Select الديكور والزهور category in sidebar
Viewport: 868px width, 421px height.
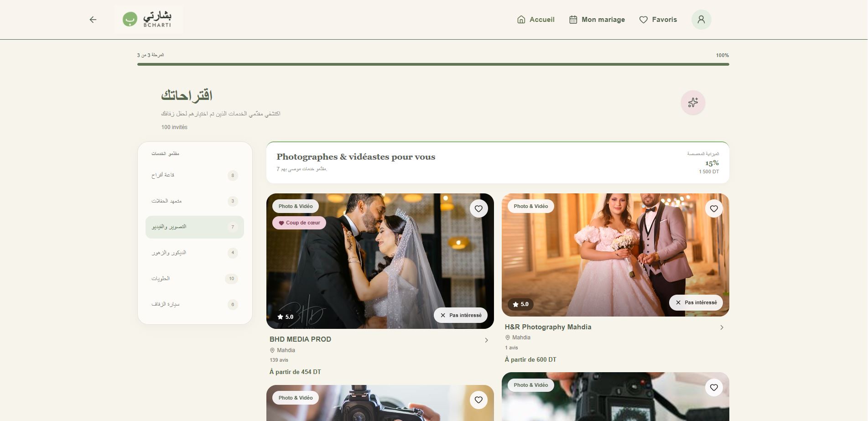[195, 253]
